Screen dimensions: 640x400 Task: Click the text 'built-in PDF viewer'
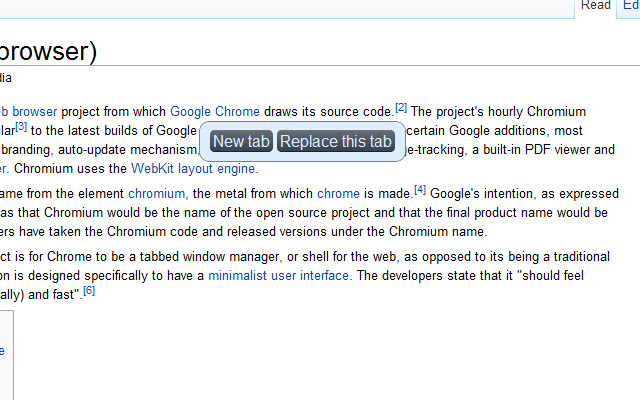(x=537, y=150)
